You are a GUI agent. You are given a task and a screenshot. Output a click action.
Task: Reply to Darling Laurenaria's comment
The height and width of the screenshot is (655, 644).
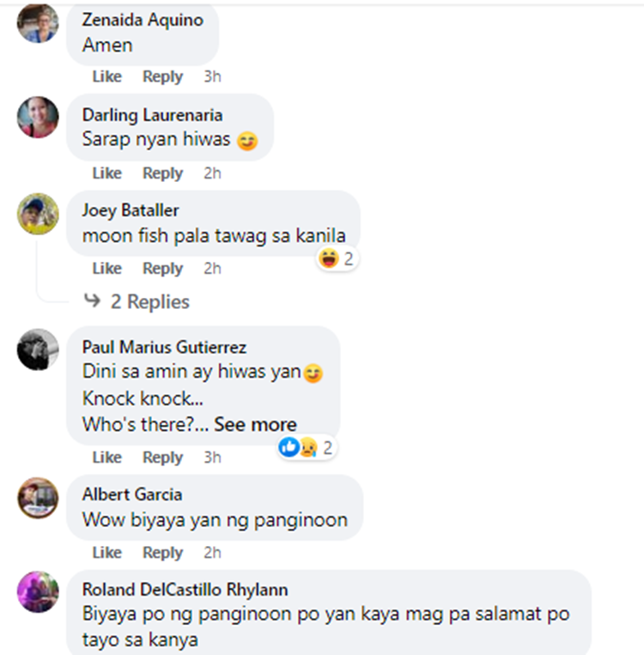pyautogui.click(x=162, y=173)
